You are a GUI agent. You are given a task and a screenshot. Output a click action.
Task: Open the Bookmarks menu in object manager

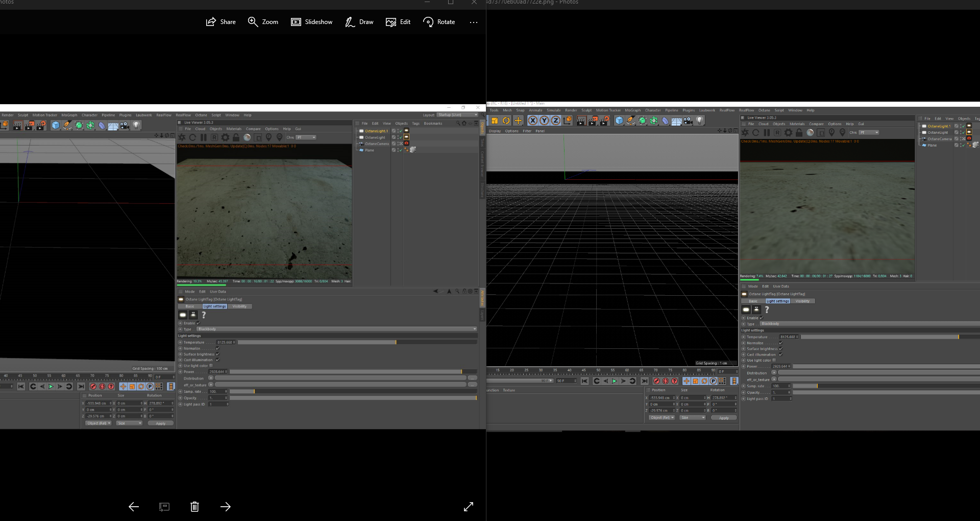[433, 123]
